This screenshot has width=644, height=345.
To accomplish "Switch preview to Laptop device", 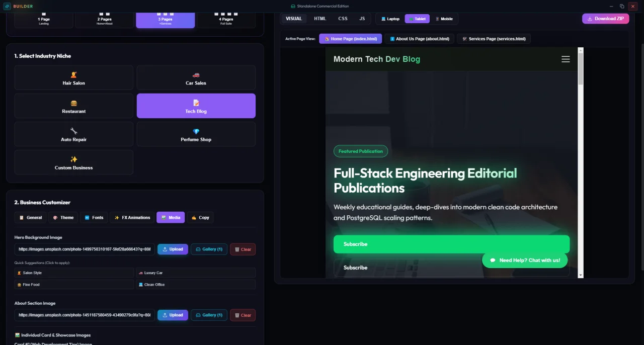I will click(x=390, y=19).
